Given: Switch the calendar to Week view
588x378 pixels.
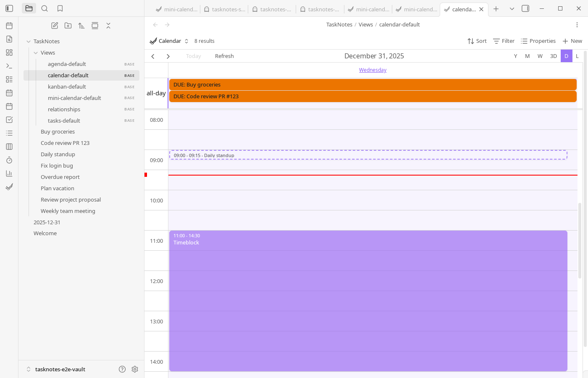Looking at the screenshot, I should [x=540, y=56].
